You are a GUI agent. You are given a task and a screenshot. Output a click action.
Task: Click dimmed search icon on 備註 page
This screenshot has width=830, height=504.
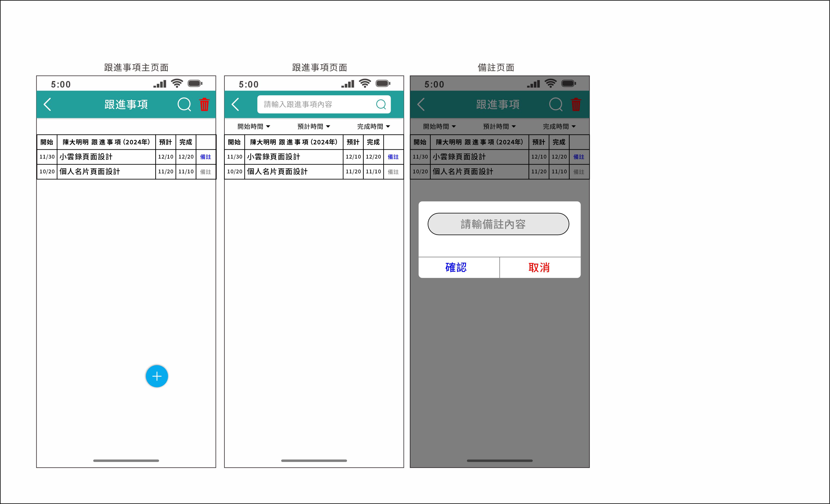pyautogui.click(x=556, y=104)
